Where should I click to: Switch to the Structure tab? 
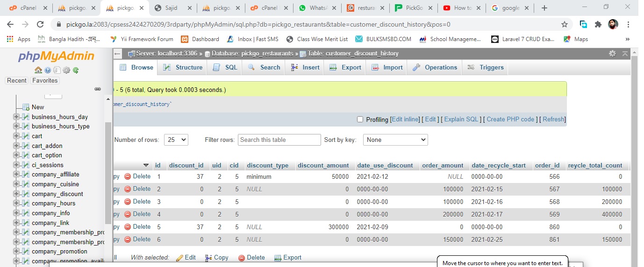click(183, 67)
